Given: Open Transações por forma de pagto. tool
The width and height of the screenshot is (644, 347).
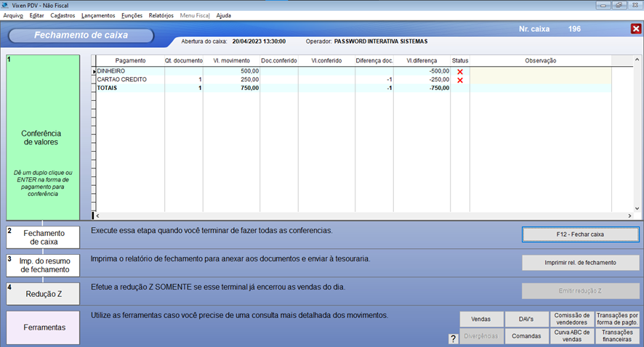Looking at the screenshot, I should click(x=617, y=319).
